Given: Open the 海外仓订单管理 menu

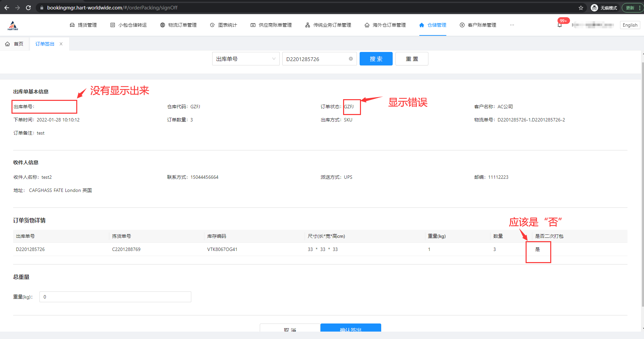Looking at the screenshot, I should tap(385, 25).
